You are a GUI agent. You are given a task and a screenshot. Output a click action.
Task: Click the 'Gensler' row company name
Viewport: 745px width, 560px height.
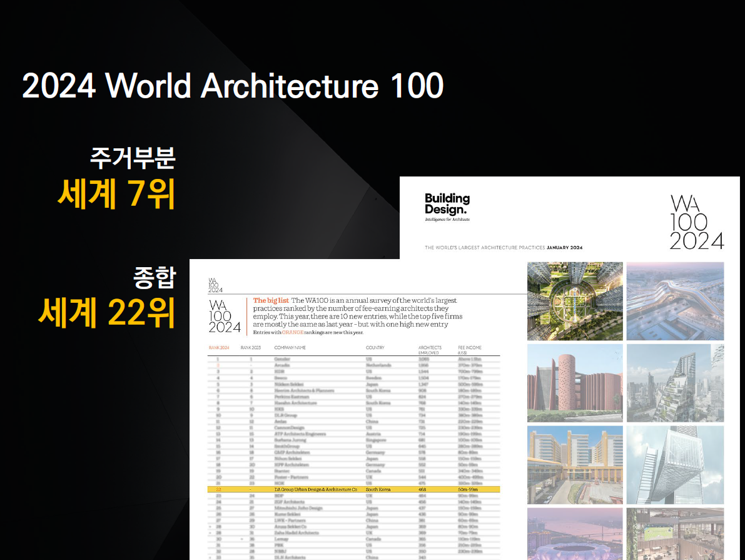pyautogui.click(x=282, y=359)
